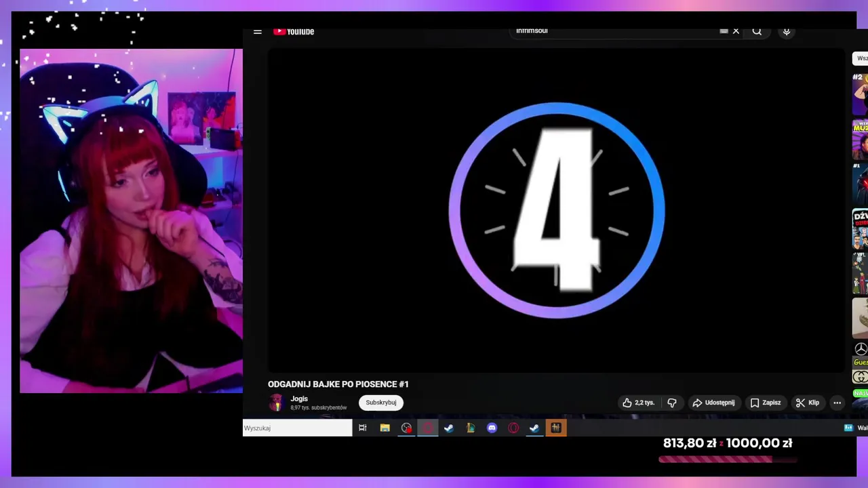
Task: Open Windows Task View from taskbar
Action: [x=363, y=428]
